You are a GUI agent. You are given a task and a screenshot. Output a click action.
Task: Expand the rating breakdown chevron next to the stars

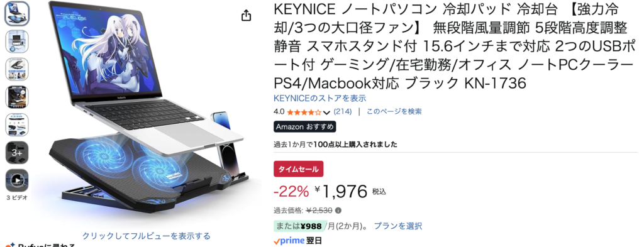[327, 113]
